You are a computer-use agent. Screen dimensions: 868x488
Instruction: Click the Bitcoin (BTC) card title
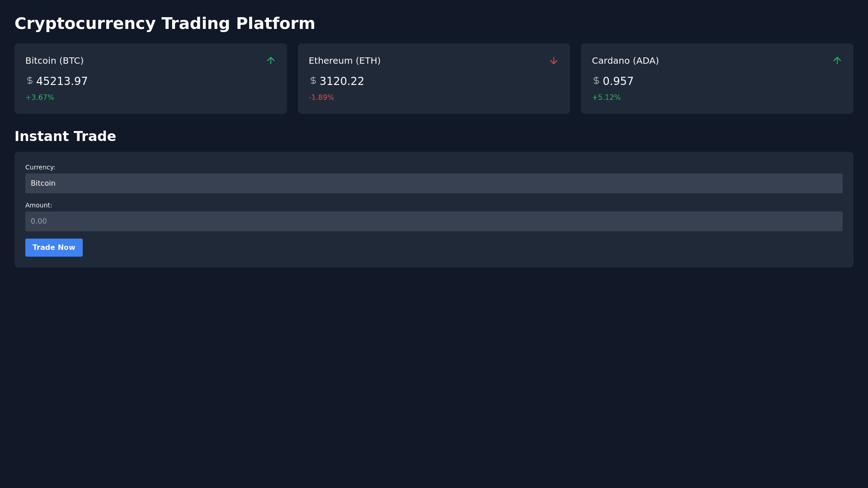(x=54, y=61)
